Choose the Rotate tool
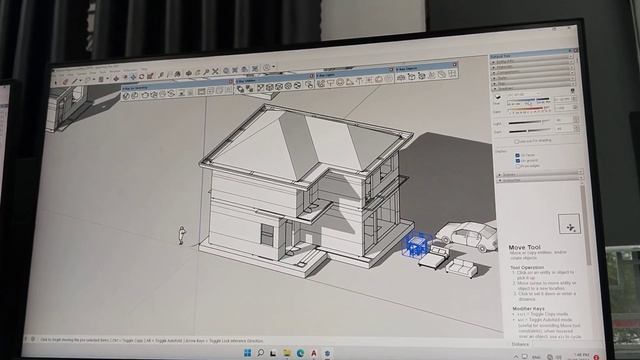 [x=141, y=76]
